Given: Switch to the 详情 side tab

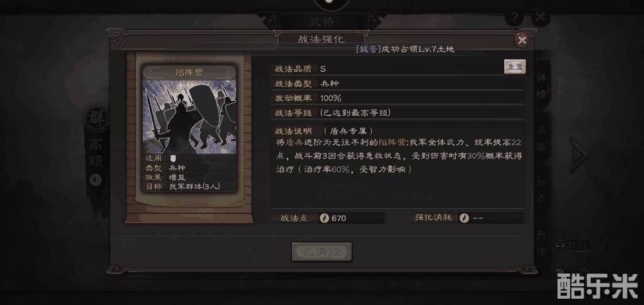Looking at the screenshot, I should [x=541, y=86].
